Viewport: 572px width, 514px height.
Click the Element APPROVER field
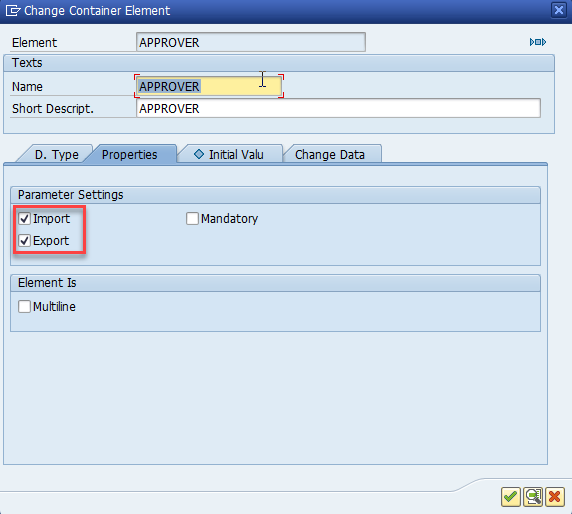[x=251, y=42]
